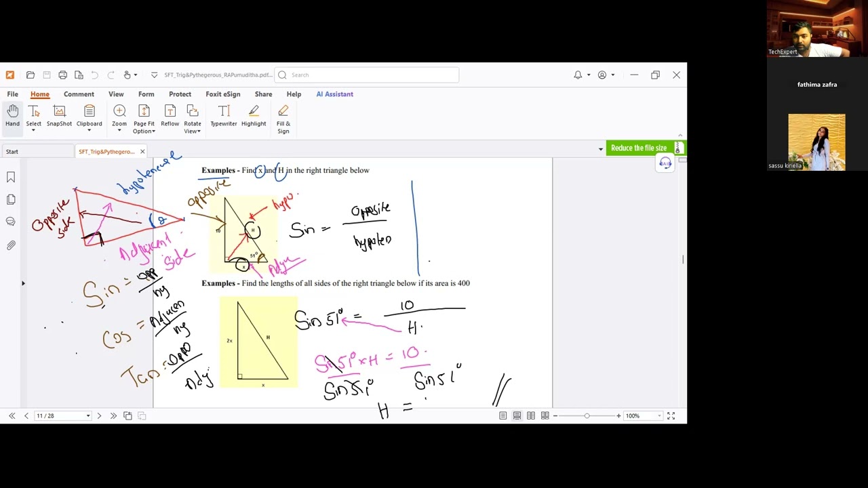This screenshot has width=868, height=488.
Task: Switch to facing pages view
Action: pos(531,415)
